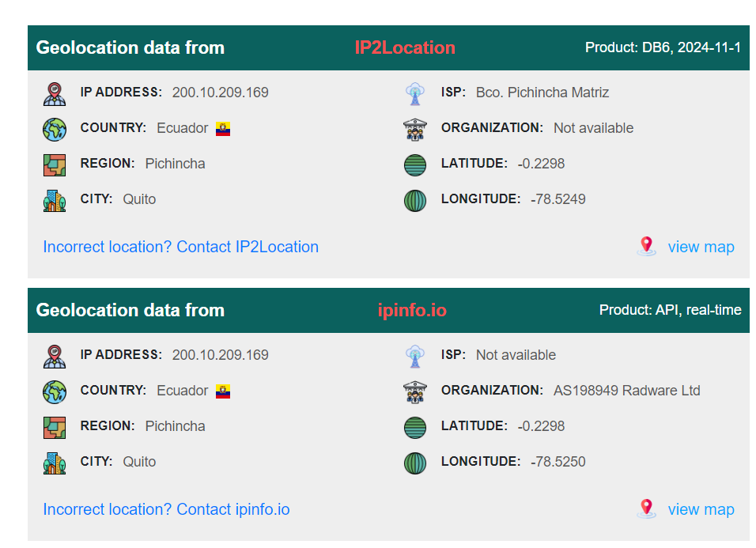Click the IP address pin icon in IP2Location panel
The image size is (756, 548).
pos(55,93)
